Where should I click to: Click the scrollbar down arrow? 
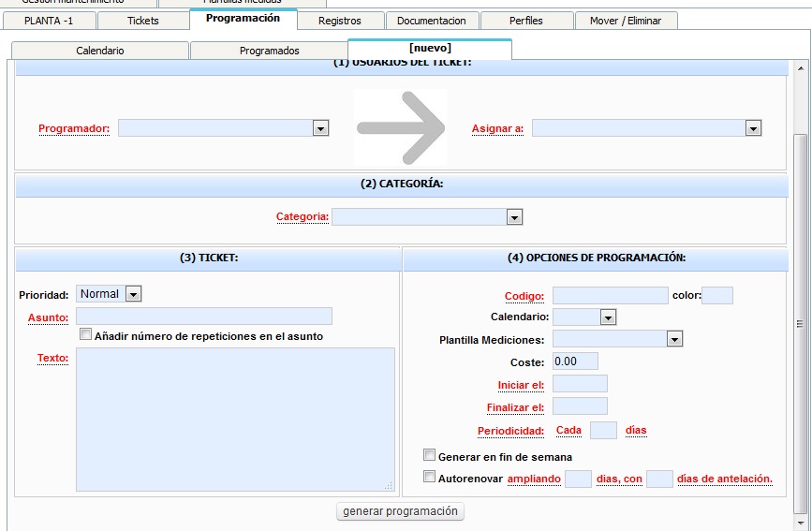801,523
